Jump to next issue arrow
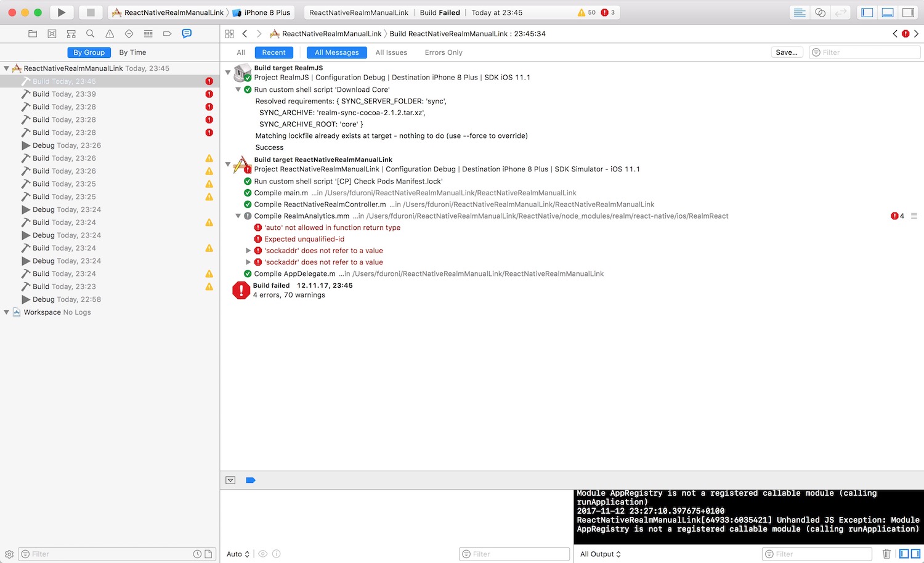The width and height of the screenshot is (924, 563). (916, 34)
